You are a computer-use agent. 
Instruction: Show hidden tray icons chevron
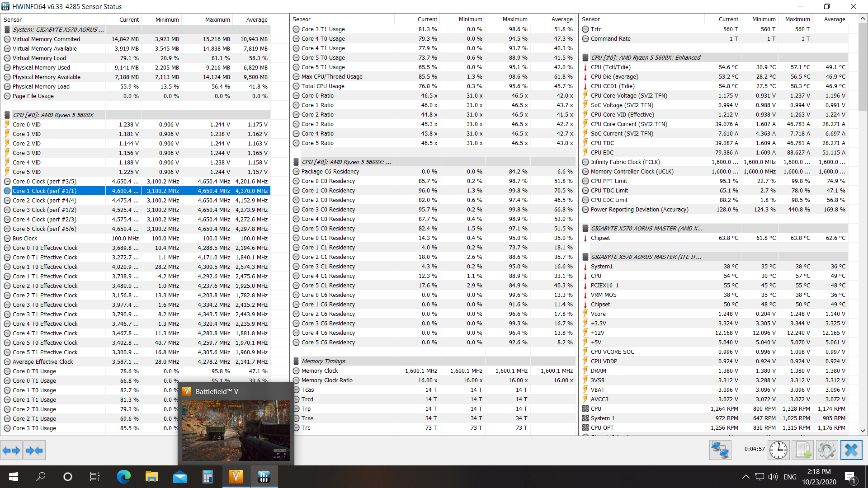746,477
